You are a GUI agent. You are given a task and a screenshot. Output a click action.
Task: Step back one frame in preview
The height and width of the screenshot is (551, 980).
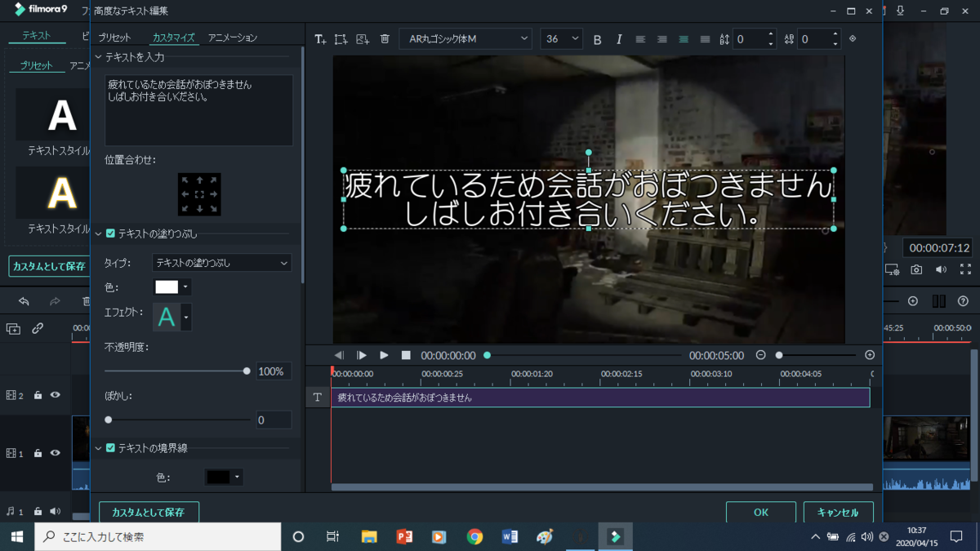click(339, 355)
